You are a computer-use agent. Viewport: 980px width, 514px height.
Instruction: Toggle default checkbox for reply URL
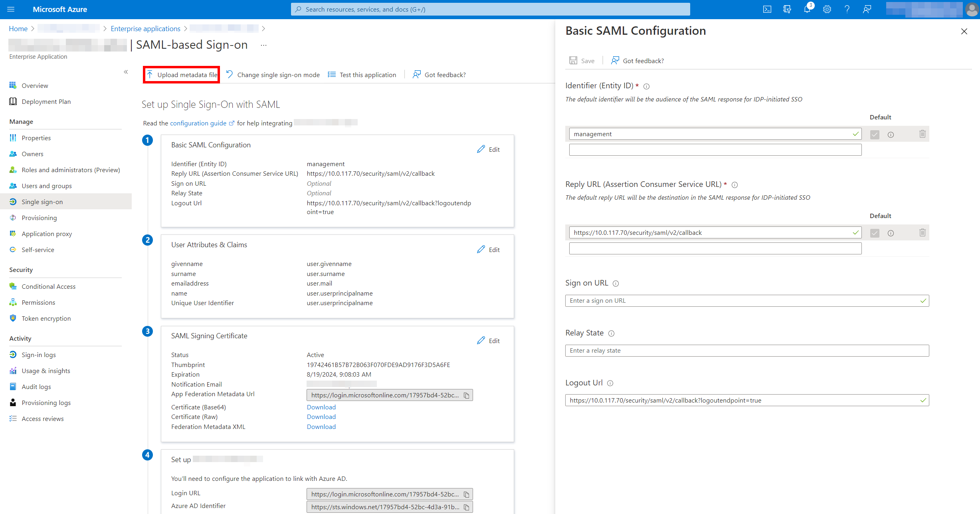click(875, 233)
